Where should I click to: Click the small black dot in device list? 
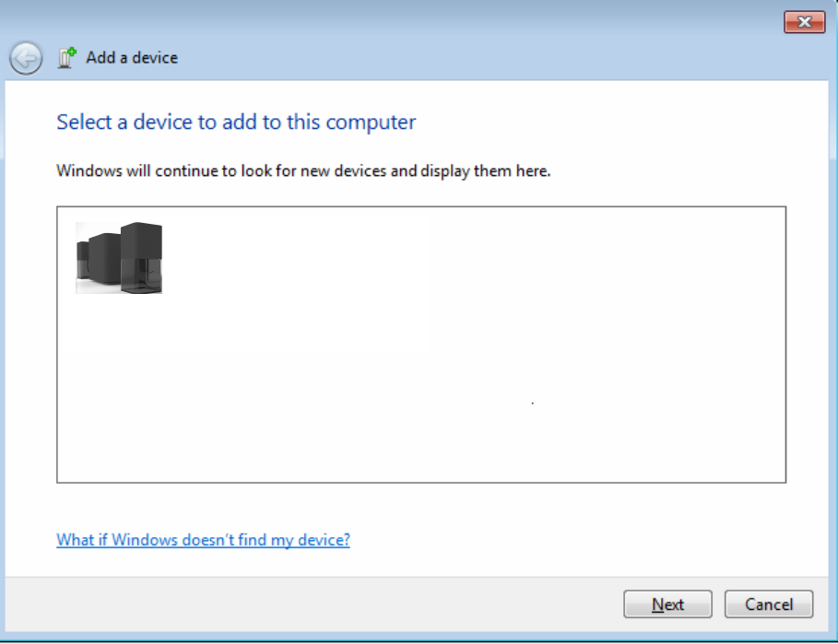click(533, 403)
